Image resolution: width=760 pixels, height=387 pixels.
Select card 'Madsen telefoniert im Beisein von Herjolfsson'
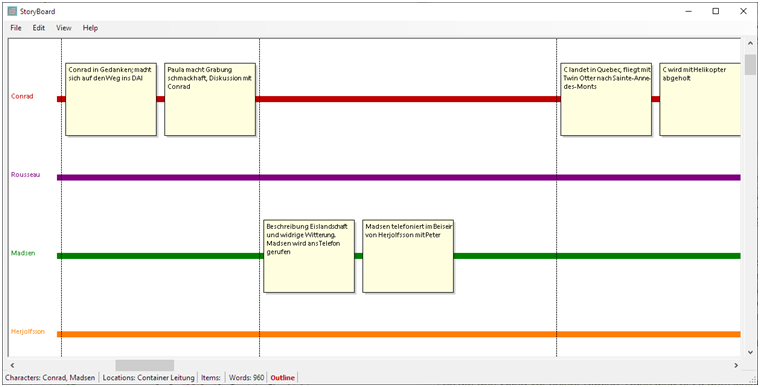pyautogui.click(x=408, y=256)
